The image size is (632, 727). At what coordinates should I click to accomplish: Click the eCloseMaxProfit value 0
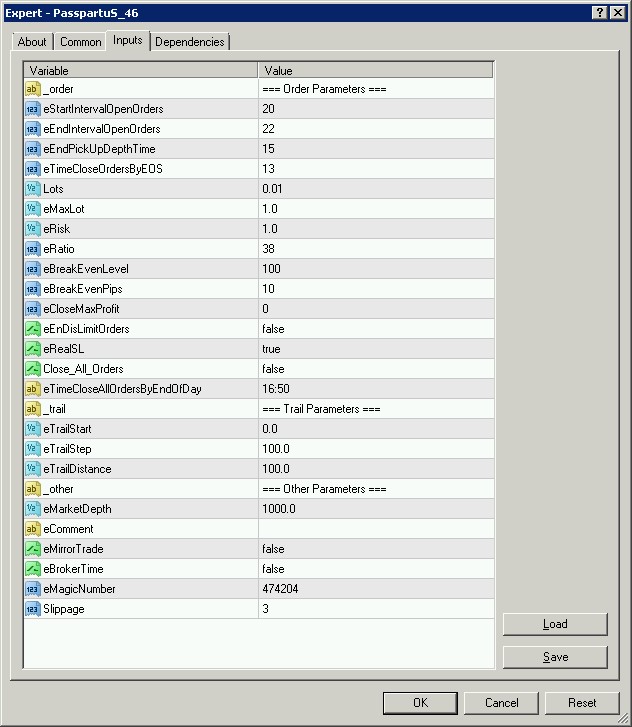pos(265,308)
